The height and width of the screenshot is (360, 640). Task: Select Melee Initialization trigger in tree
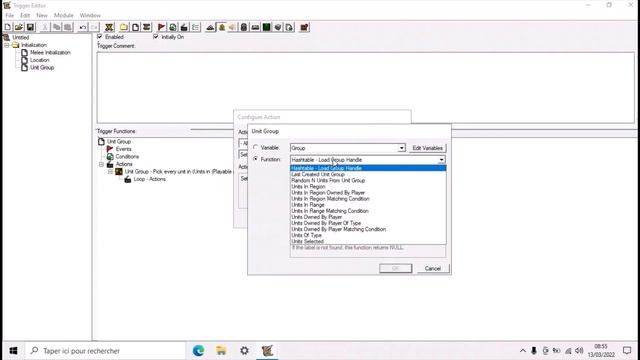pyautogui.click(x=50, y=53)
